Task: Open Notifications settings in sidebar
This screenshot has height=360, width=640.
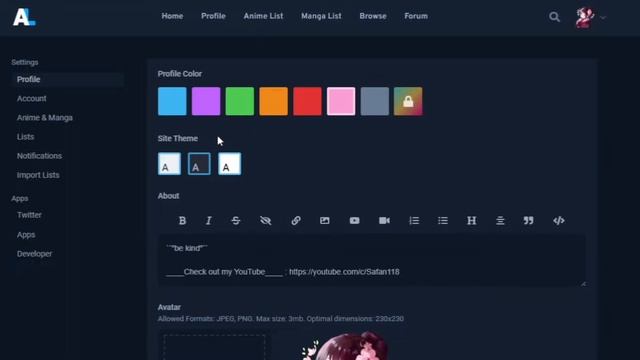Action: coord(40,156)
